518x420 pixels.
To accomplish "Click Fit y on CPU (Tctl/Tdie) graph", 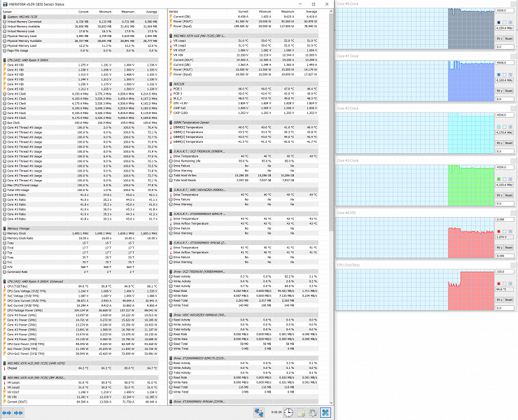I will point(500,300).
